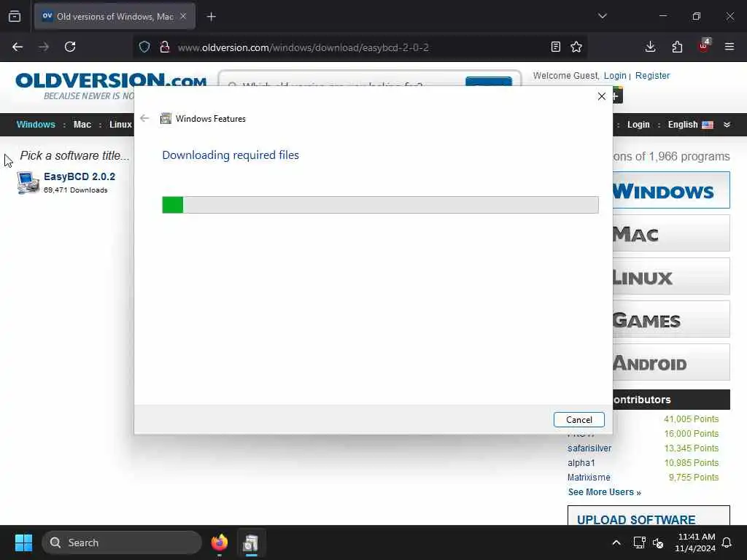Viewport: 747px width, 560px height.
Task: Cancel the Windows Features download
Action: point(578,419)
